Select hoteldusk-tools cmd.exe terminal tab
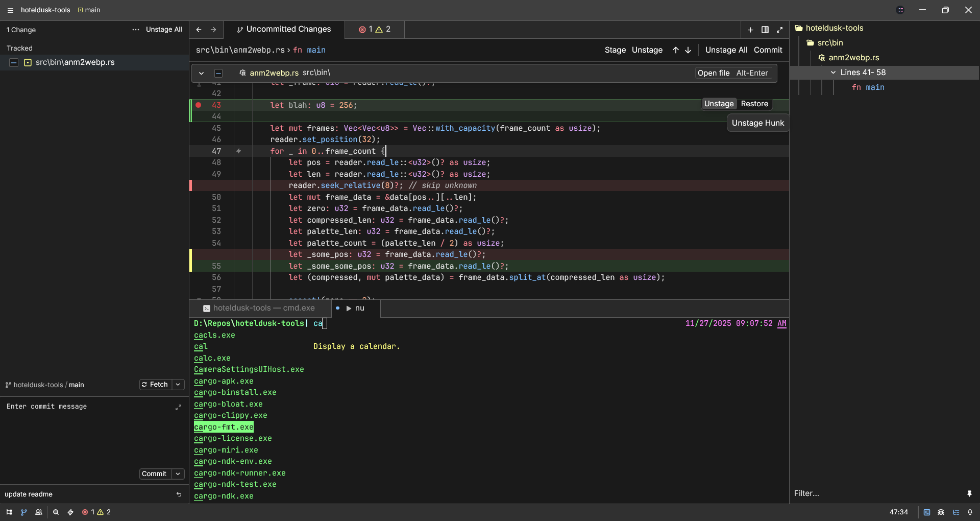 pos(259,308)
